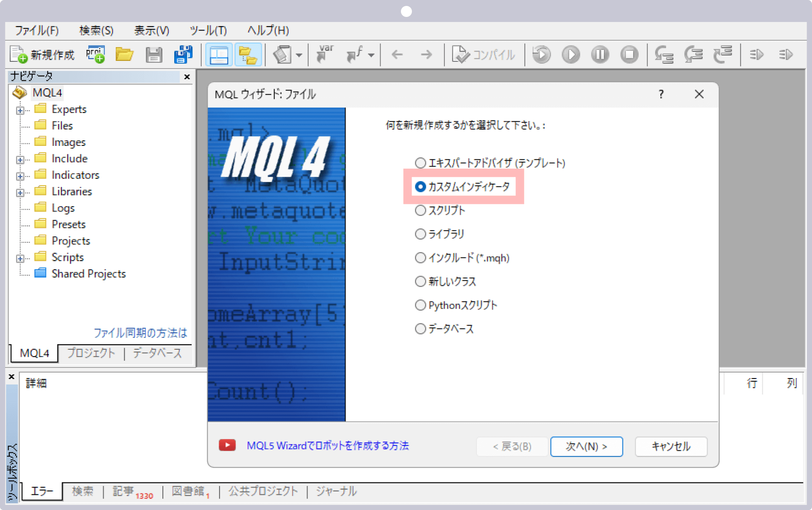Click the back arrow navigation icon
The height and width of the screenshot is (510, 812).
pos(397,55)
